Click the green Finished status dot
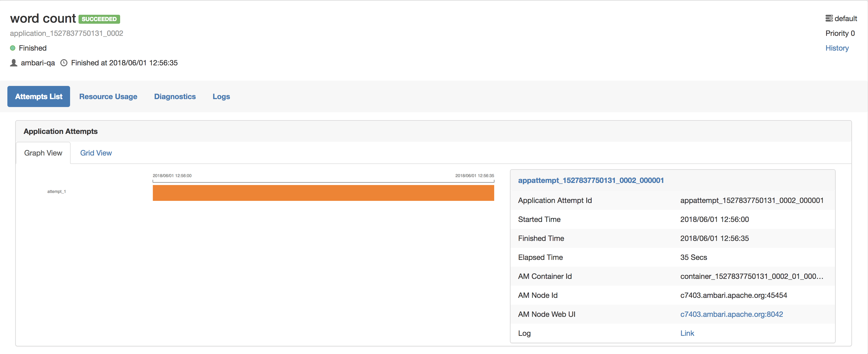The height and width of the screenshot is (354, 868). click(x=13, y=48)
